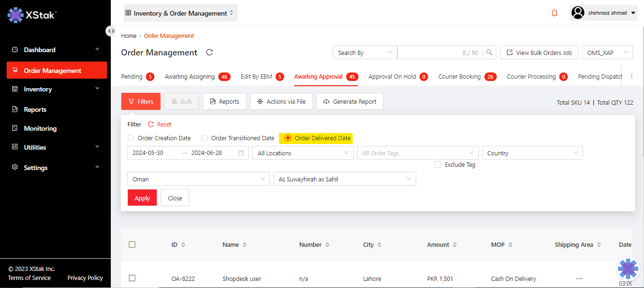Tick the OA-8222 row checkbox
The height and width of the screenshot is (288, 644).
pos(132,278)
